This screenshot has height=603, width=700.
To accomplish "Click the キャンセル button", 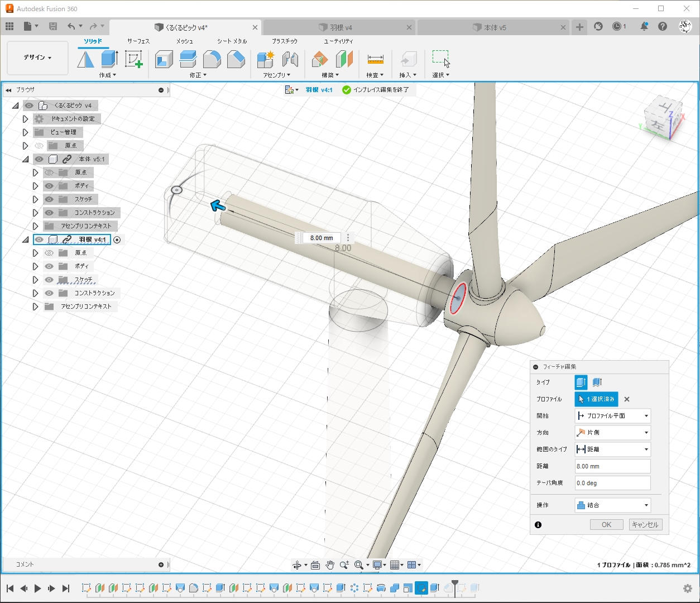I will (x=646, y=525).
